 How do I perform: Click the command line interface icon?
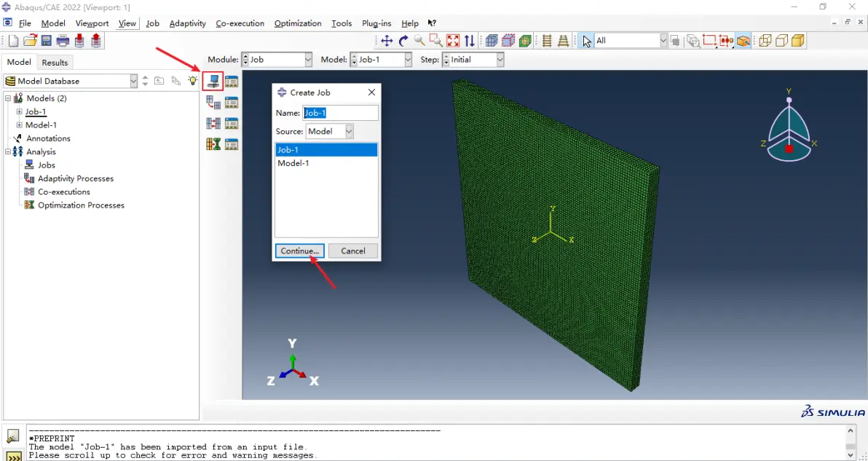[13, 456]
